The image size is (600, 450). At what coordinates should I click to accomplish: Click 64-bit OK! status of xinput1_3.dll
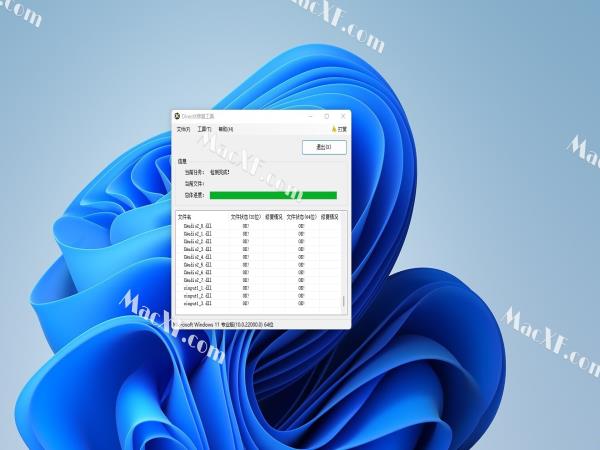(301, 303)
